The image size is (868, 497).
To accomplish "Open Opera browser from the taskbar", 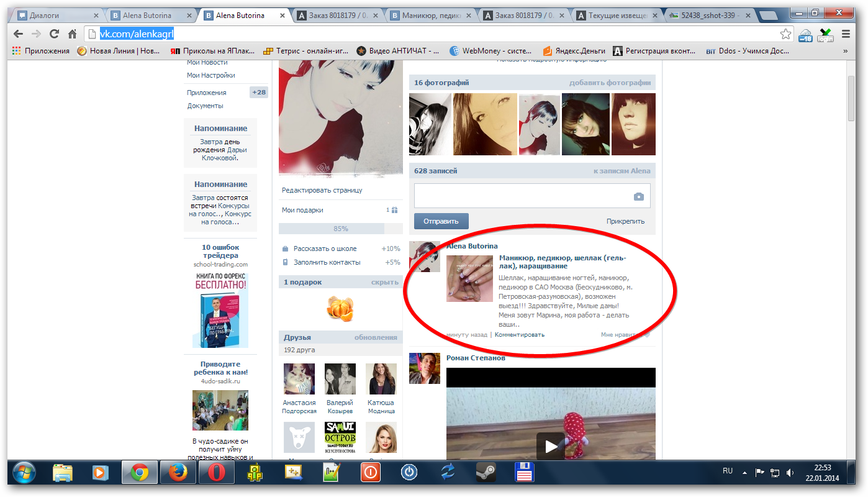I will 216,473.
